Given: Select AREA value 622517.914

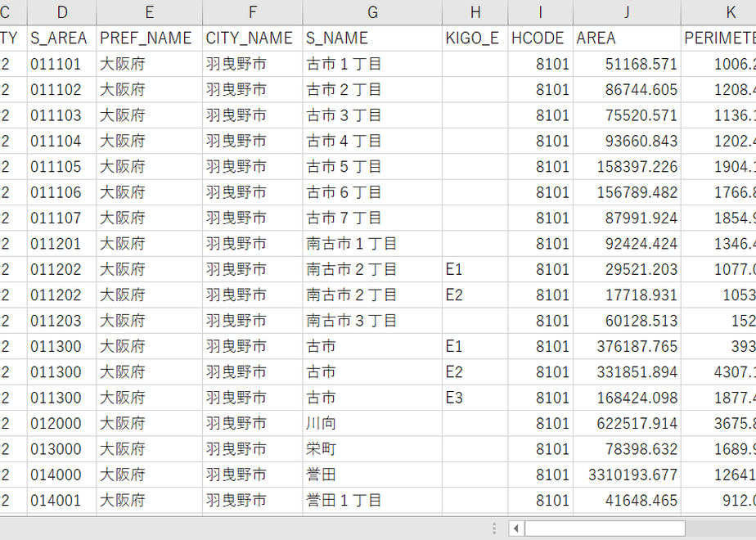Looking at the screenshot, I should click(627, 423).
